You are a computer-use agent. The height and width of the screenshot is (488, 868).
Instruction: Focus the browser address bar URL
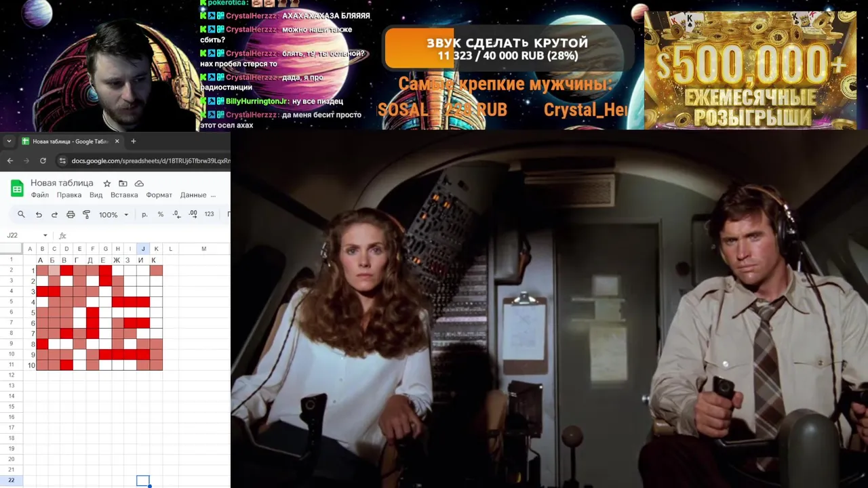point(151,161)
